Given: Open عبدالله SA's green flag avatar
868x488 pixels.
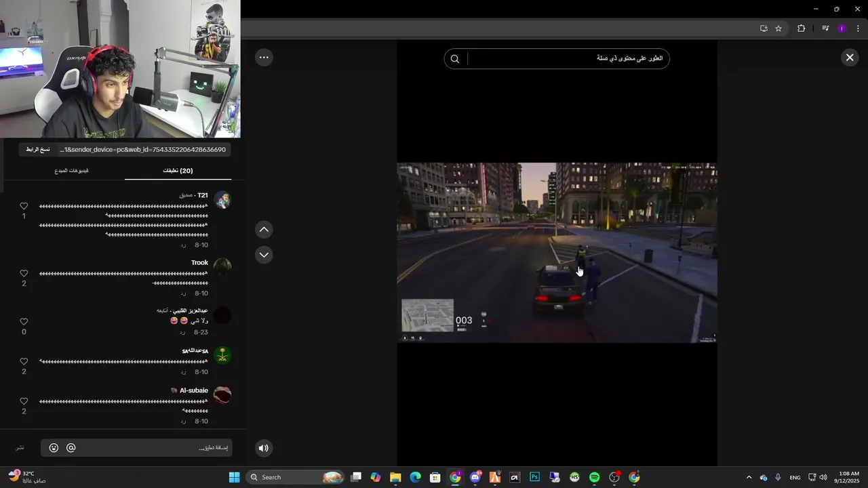Looking at the screenshot, I should (x=222, y=355).
